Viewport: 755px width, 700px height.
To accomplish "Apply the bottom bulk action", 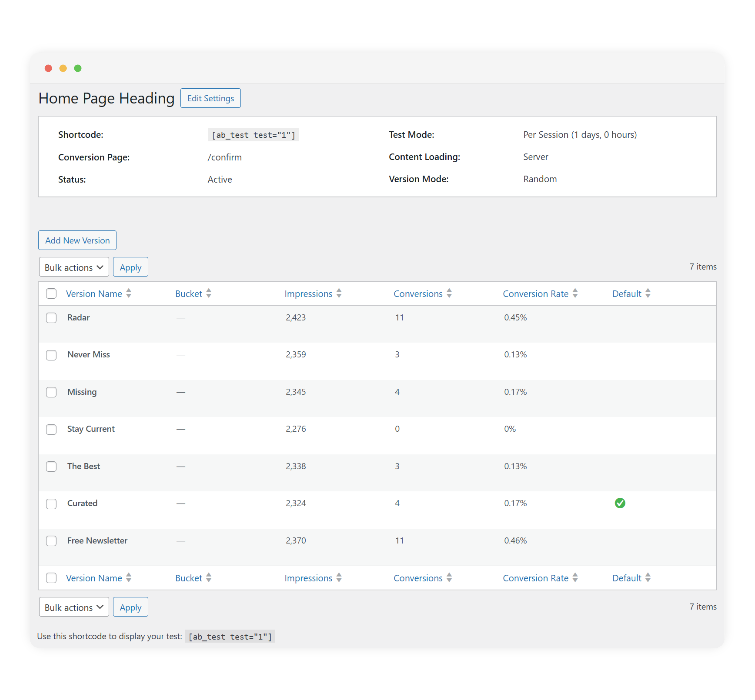I will [x=130, y=607].
